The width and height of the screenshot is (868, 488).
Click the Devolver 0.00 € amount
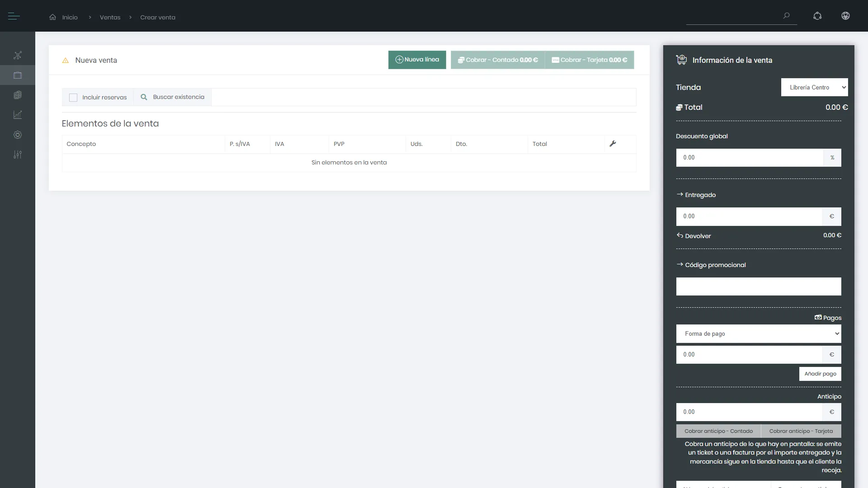click(x=832, y=235)
